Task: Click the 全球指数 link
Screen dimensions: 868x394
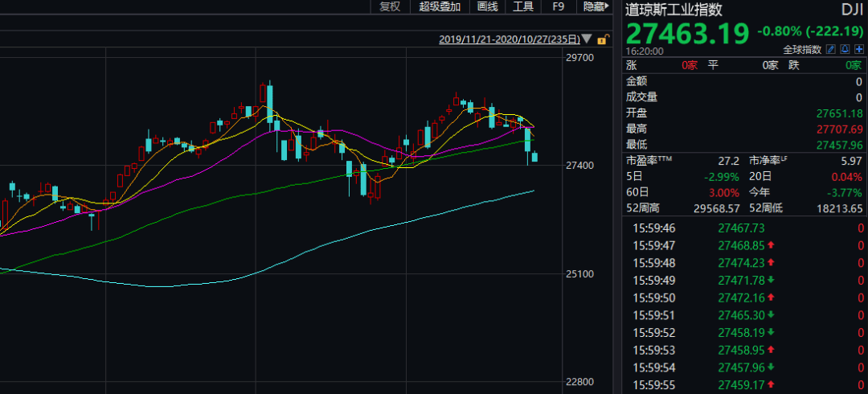Action: (x=803, y=50)
